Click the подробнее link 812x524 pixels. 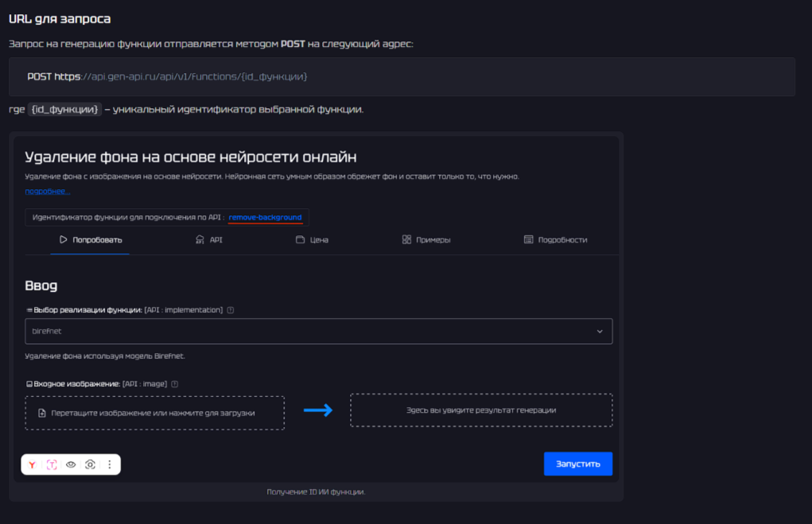tap(47, 191)
